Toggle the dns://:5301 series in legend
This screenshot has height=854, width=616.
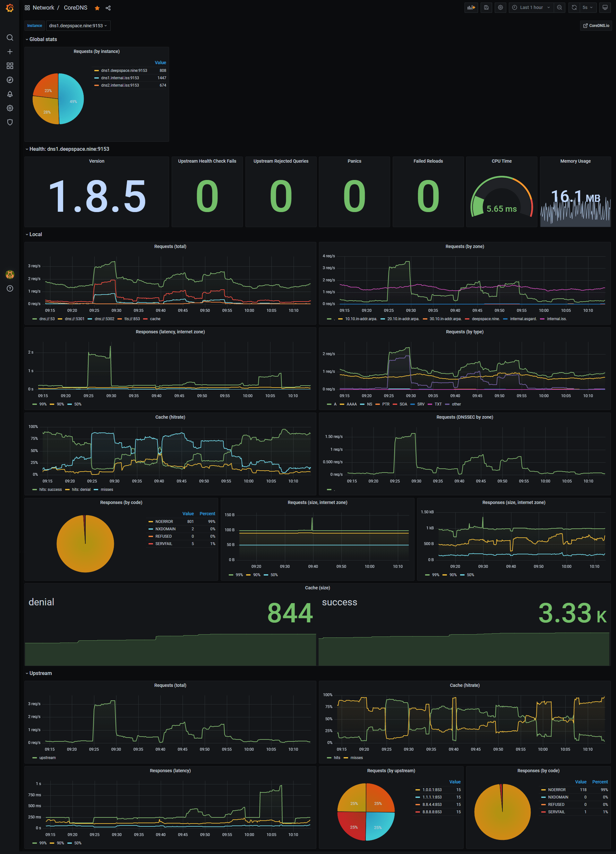tap(74, 319)
